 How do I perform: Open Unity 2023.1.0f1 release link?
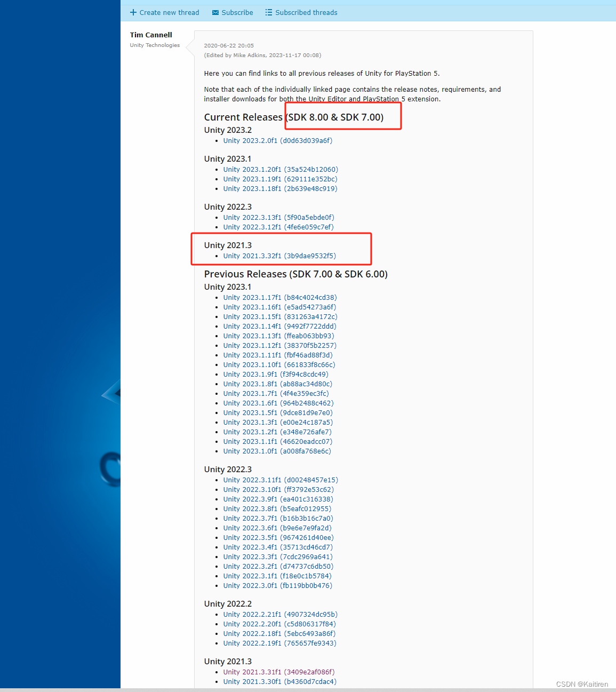(277, 451)
